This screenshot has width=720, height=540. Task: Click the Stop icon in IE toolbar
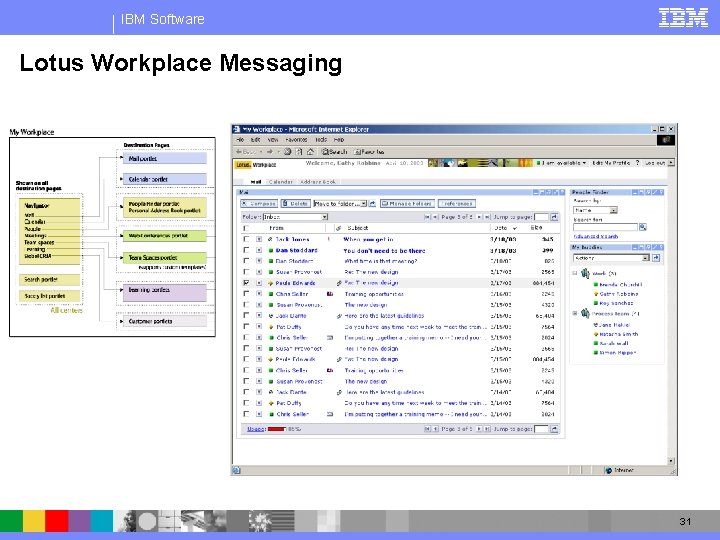[x=287, y=152]
